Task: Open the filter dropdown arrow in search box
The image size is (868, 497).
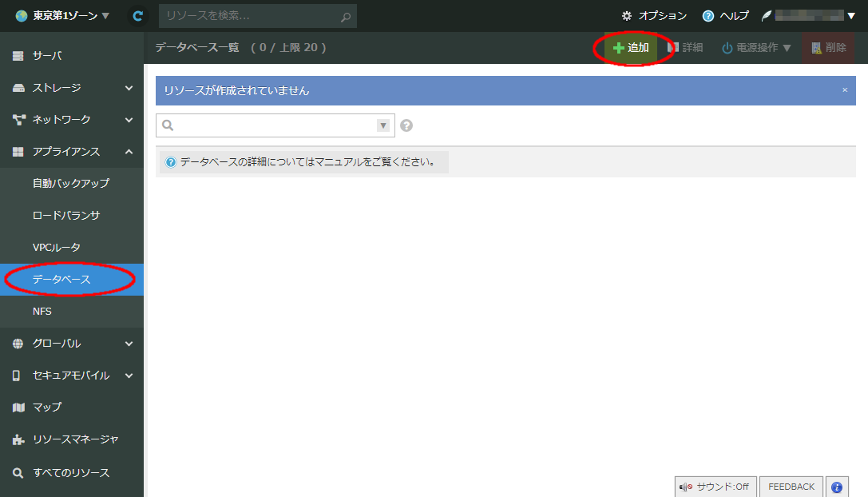Action: pyautogui.click(x=382, y=125)
